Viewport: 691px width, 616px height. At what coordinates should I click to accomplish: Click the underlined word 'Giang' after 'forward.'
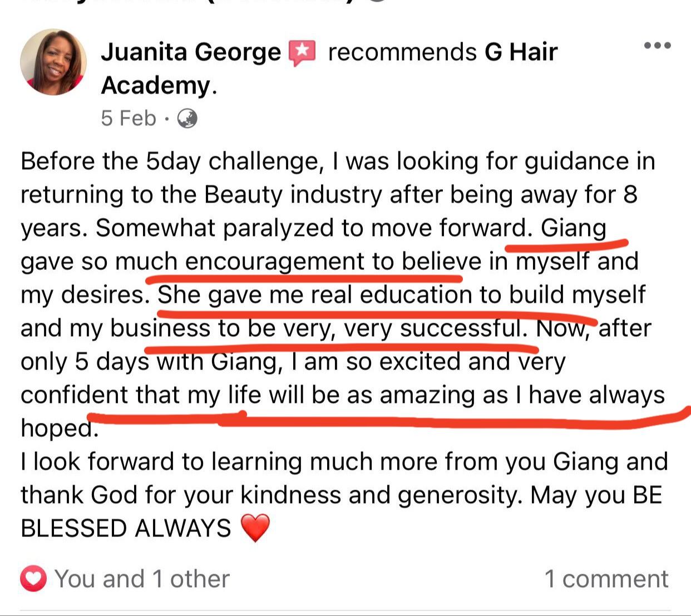(573, 228)
